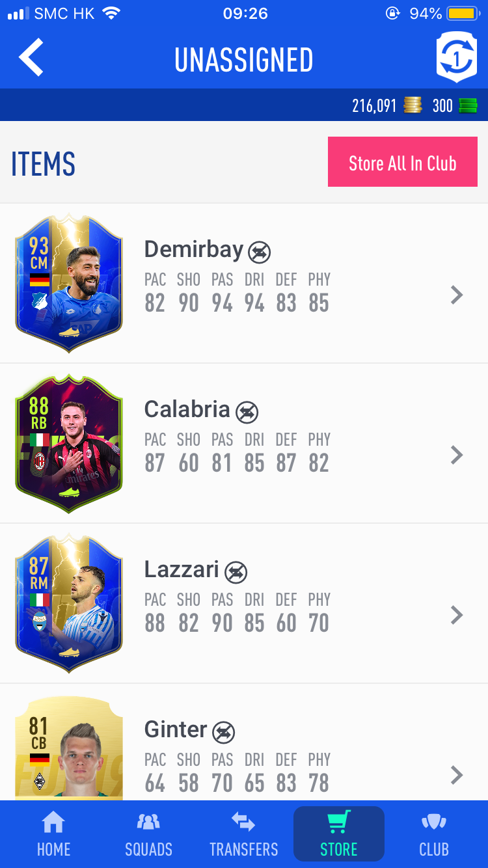
Task: Open the Club tab
Action: [434, 835]
